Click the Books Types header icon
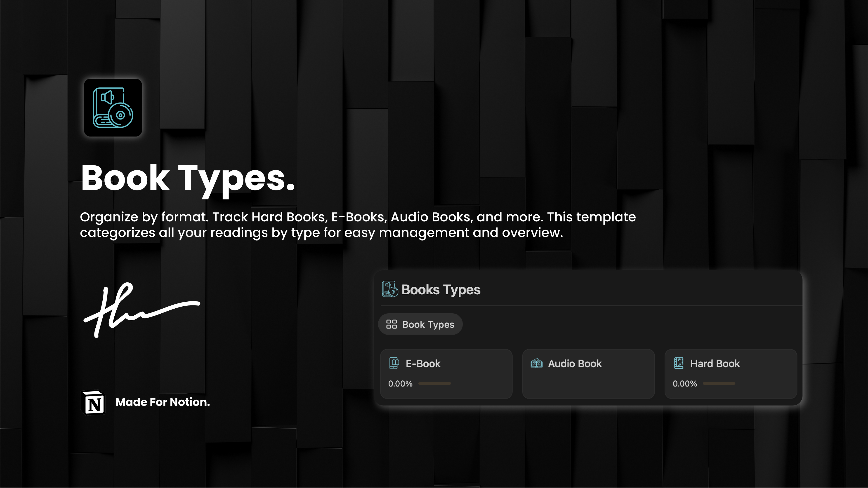 point(390,289)
